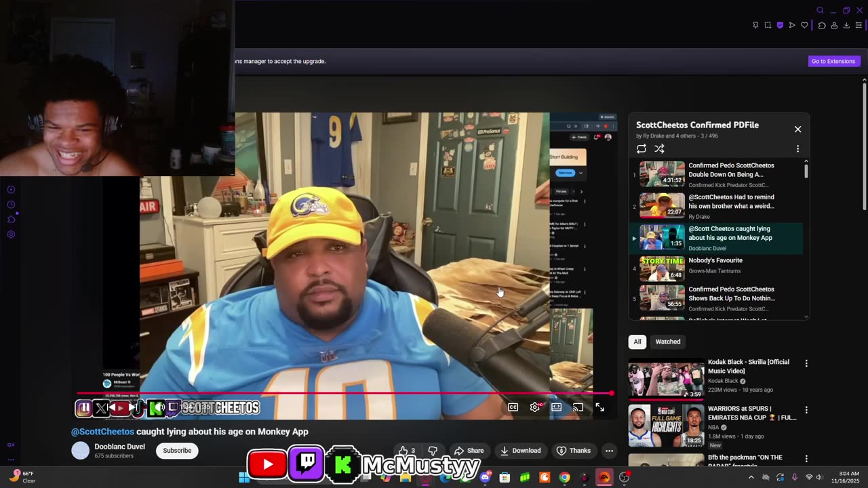Screen dimensions: 868x488
Task: Click the Go to Extensions button
Action: coord(833,61)
